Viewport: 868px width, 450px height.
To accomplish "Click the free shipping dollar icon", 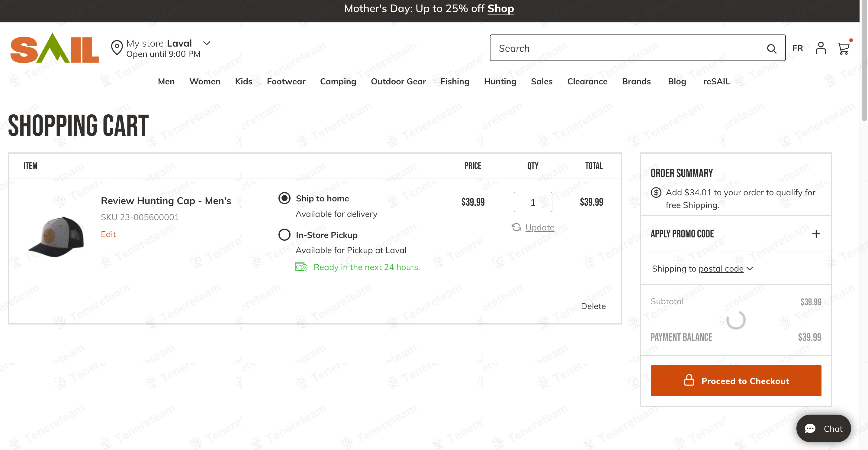I will [x=656, y=193].
